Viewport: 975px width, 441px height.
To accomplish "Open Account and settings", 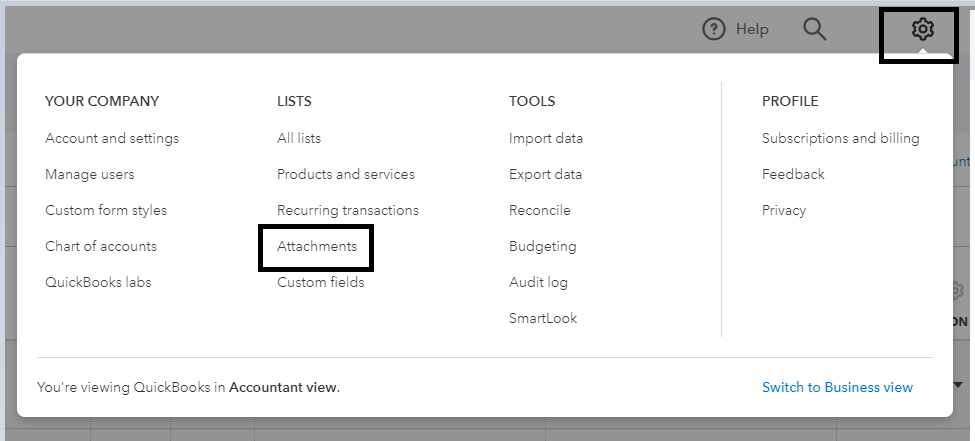I will coord(112,138).
